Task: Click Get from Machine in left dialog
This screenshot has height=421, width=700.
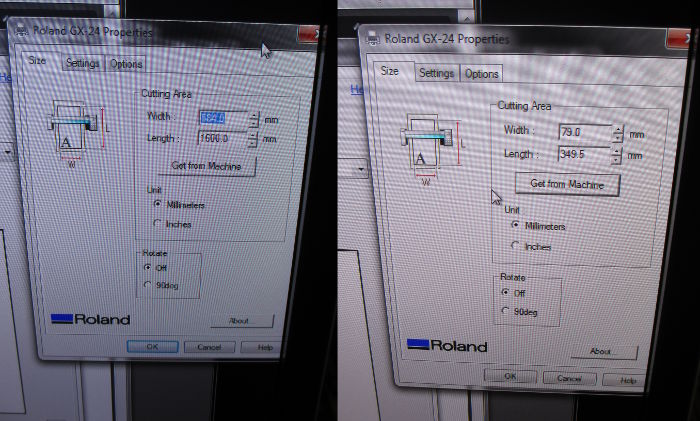Action: click(x=207, y=166)
